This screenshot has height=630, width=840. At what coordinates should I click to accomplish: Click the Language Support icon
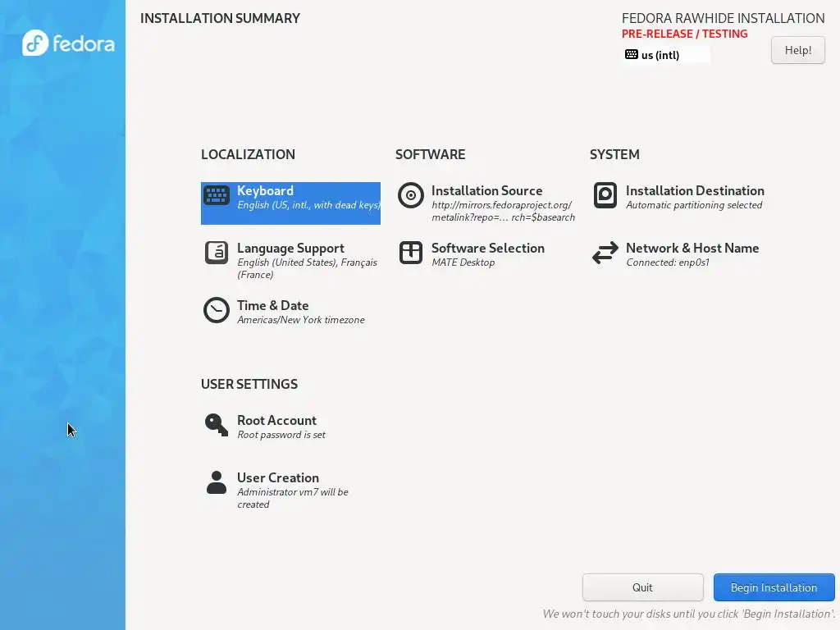pos(217,253)
